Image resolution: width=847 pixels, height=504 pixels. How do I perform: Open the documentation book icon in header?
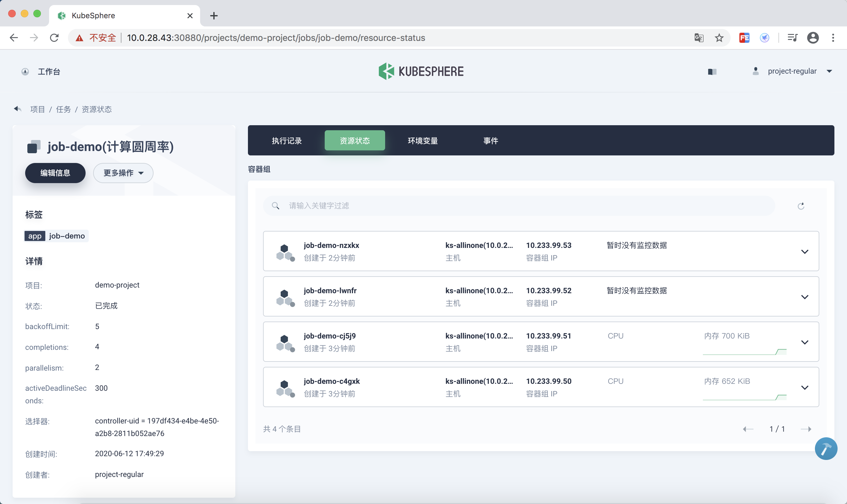[712, 72]
